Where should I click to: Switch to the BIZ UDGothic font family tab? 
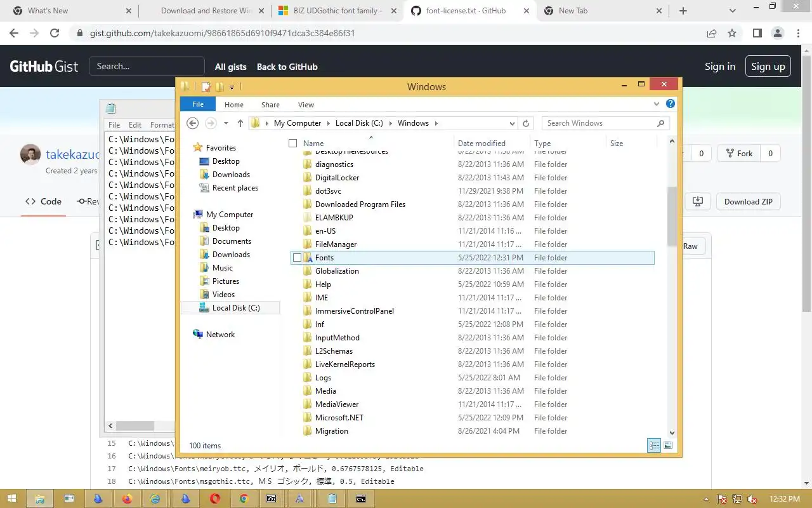point(336,11)
